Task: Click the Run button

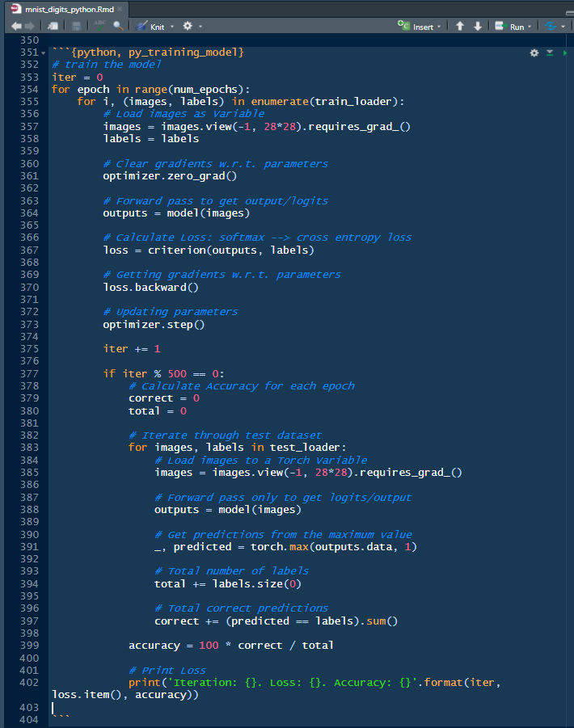Action: 510,27
